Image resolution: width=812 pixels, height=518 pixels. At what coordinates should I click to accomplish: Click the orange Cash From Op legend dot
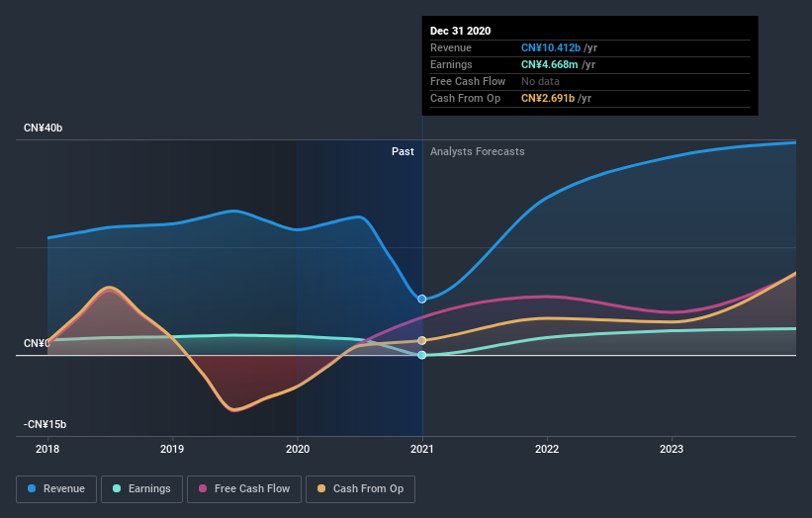[x=321, y=488]
